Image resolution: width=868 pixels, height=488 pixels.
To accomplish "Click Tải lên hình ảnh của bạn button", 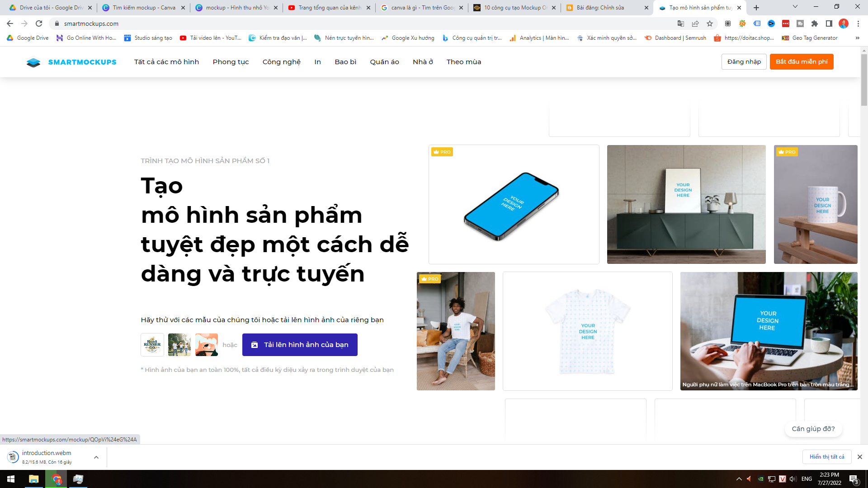I will (300, 345).
